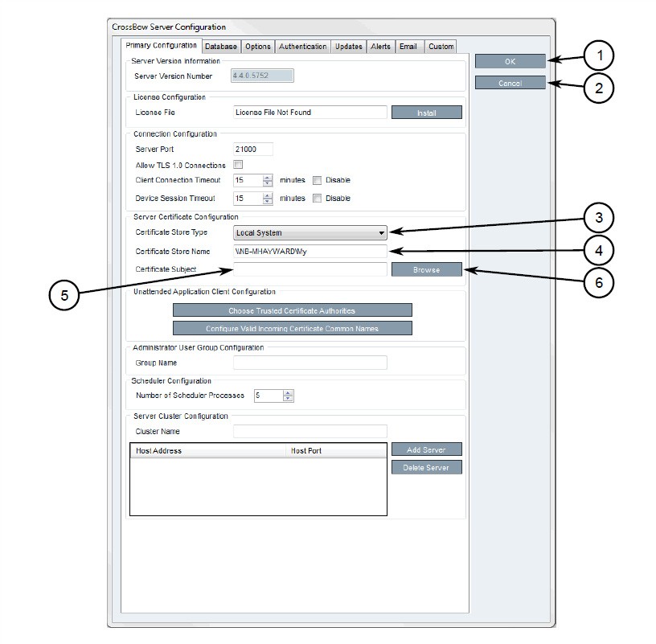Focus the Client Connection Timeout field

click(248, 180)
